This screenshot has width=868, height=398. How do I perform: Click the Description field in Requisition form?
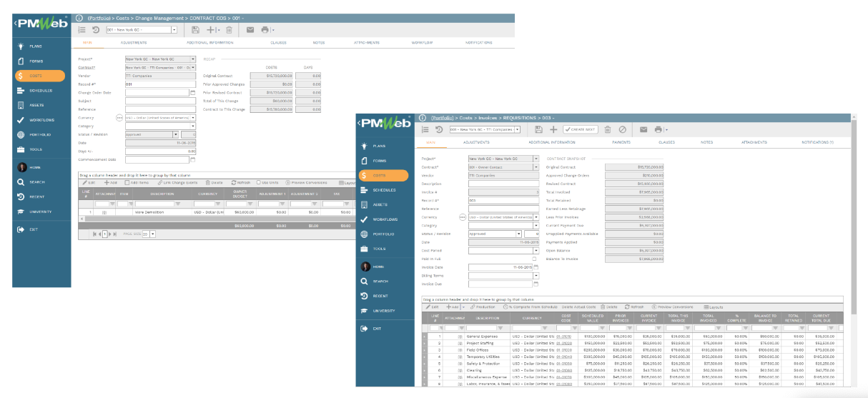[x=504, y=183]
